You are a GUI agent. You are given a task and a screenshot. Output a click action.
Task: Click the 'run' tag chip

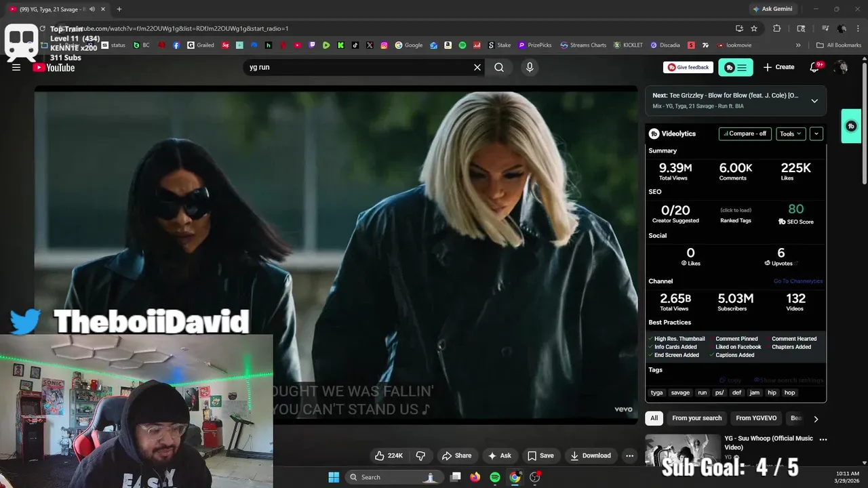pyautogui.click(x=703, y=392)
